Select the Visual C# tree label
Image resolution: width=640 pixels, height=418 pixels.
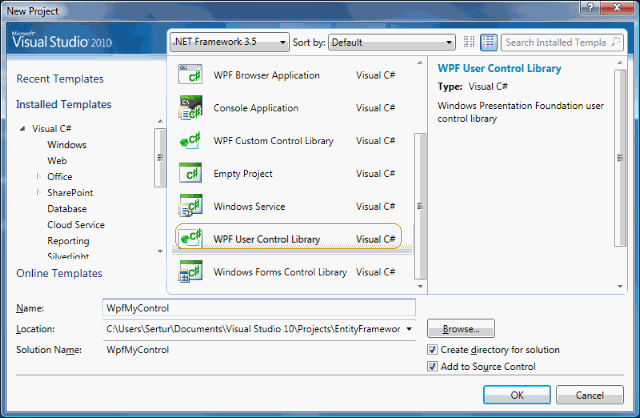(51, 129)
